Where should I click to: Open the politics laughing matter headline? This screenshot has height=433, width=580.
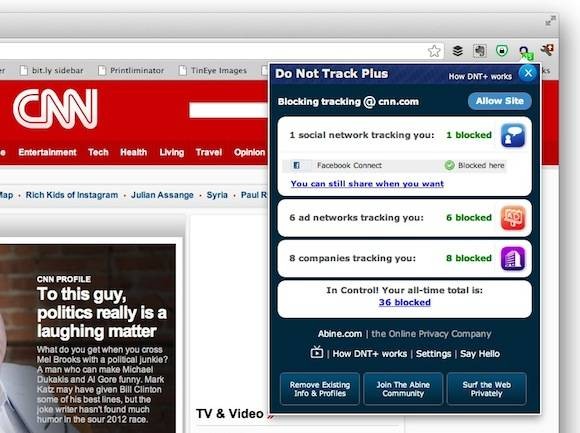coord(102,312)
